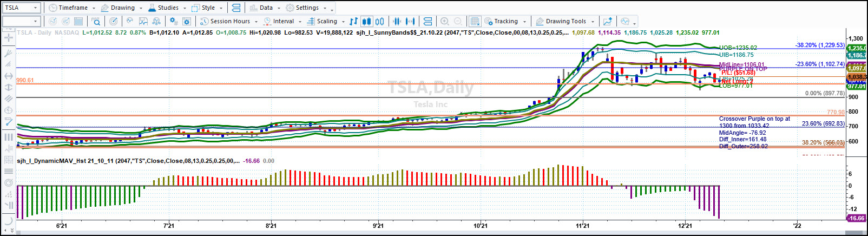
Task: Select the hollow candlestick chart style
Action: pos(380,21)
